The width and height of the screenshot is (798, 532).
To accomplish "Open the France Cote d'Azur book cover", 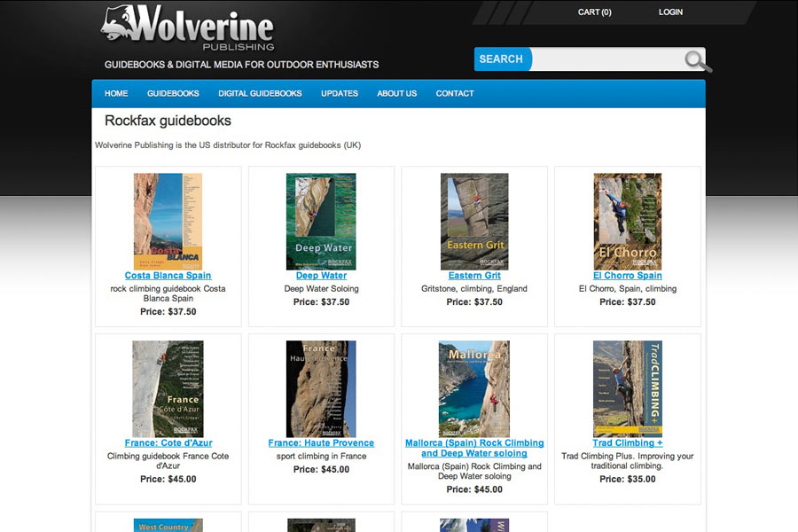I will [x=168, y=389].
